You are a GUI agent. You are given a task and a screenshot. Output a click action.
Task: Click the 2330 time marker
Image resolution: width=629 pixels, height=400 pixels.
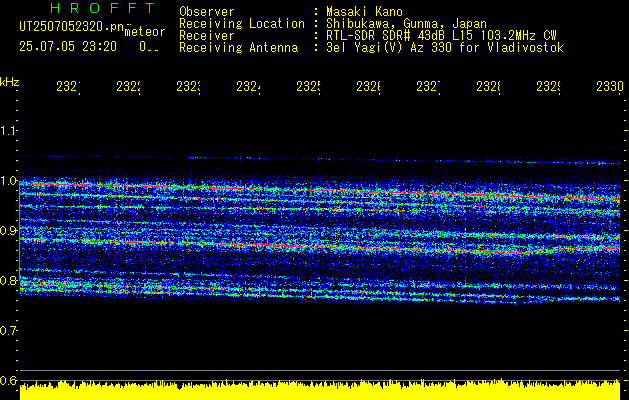tap(610, 87)
